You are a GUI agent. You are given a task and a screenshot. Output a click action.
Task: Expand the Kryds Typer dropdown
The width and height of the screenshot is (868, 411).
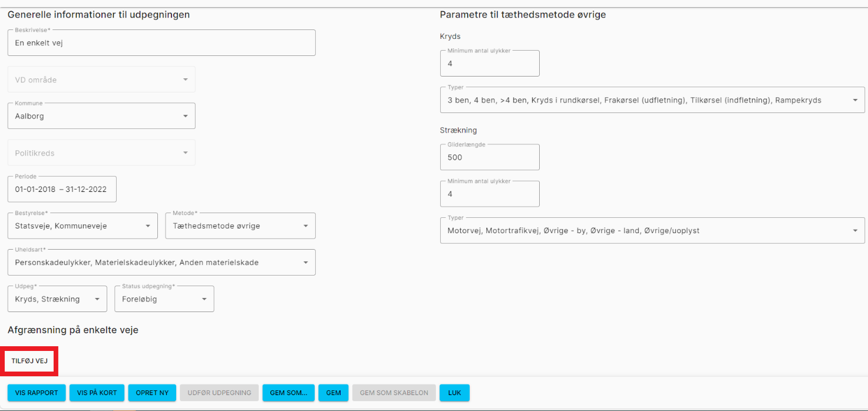point(652,100)
